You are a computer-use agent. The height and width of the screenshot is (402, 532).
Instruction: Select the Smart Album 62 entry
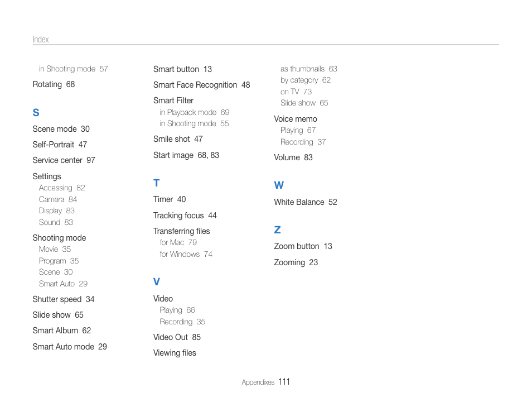coord(61,331)
